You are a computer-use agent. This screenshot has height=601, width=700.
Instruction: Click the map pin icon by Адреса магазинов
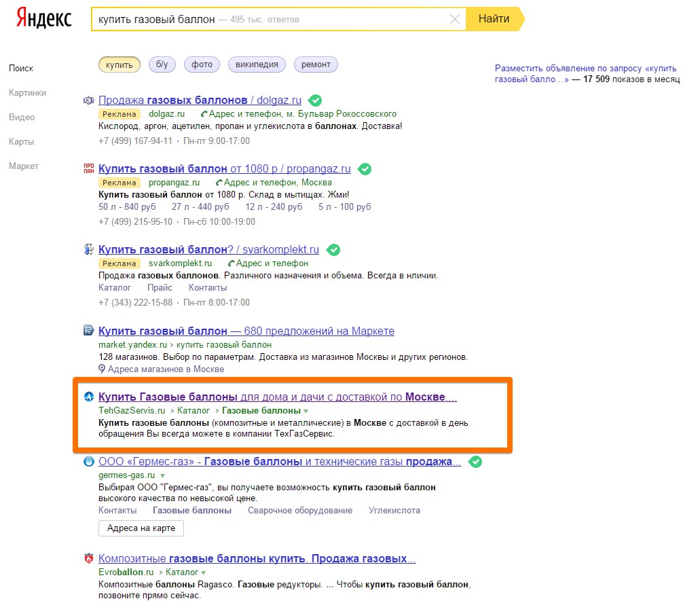point(102,369)
